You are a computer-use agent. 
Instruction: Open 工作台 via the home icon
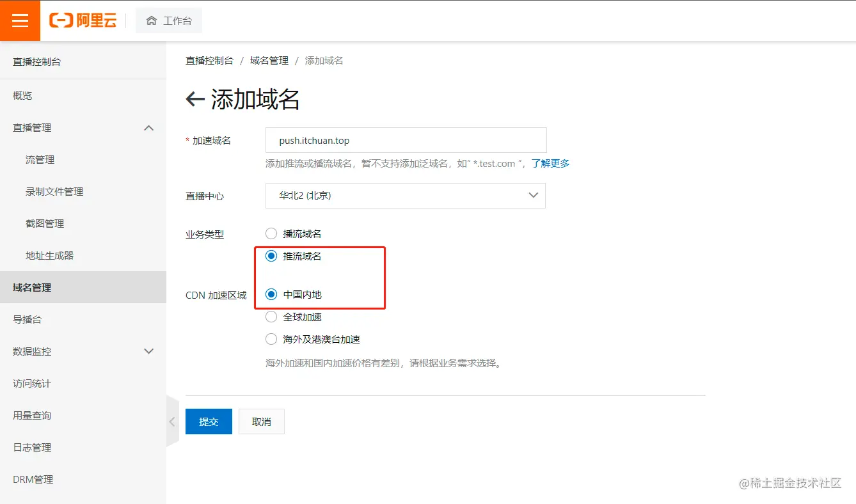[168, 20]
